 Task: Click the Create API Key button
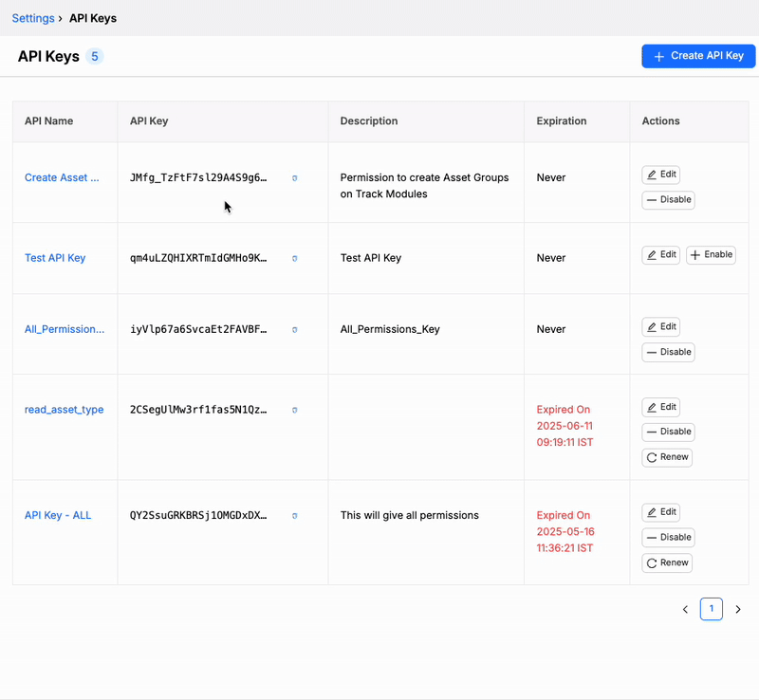coord(698,56)
